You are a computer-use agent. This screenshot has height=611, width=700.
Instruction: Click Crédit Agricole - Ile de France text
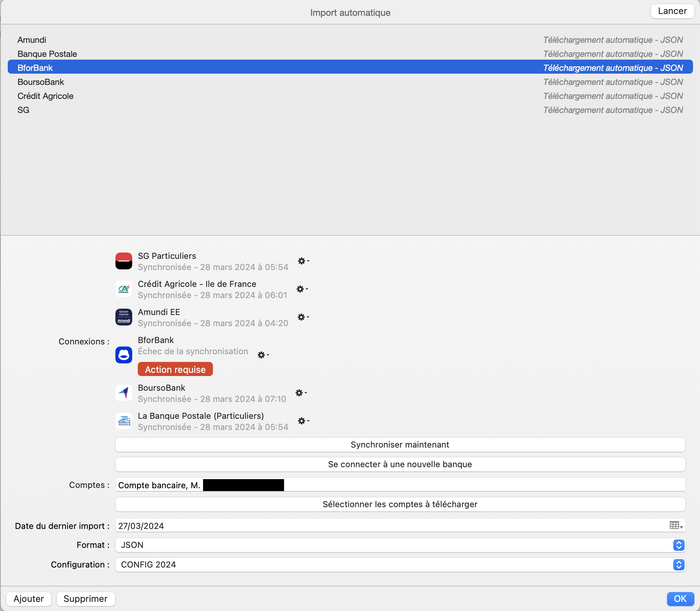coord(197,284)
